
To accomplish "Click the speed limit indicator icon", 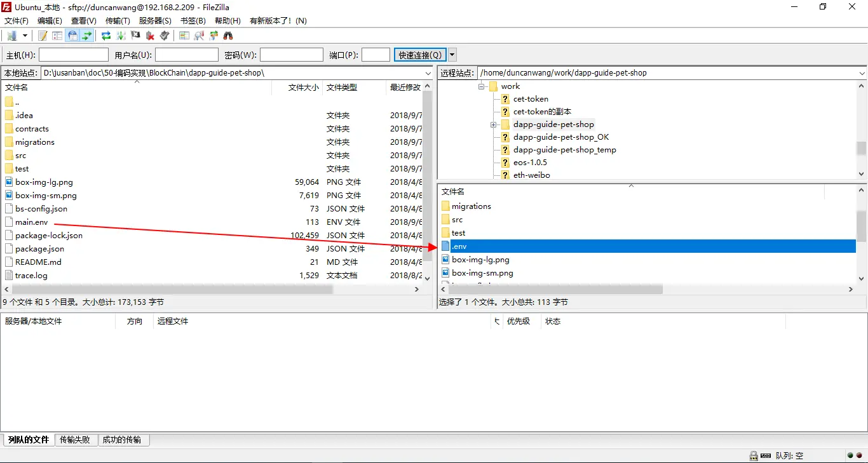I will [x=766, y=455].
